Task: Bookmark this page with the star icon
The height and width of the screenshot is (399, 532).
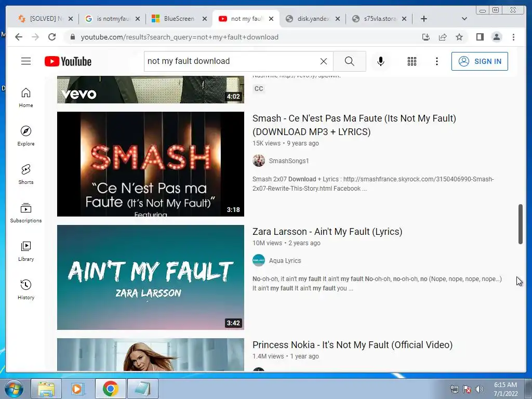Action: coord(459,37)
